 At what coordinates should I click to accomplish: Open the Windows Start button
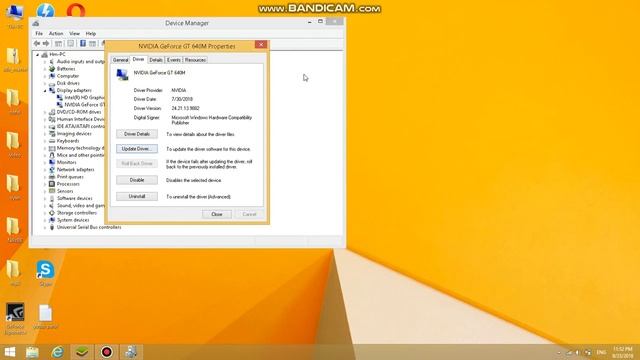point(10,352)
